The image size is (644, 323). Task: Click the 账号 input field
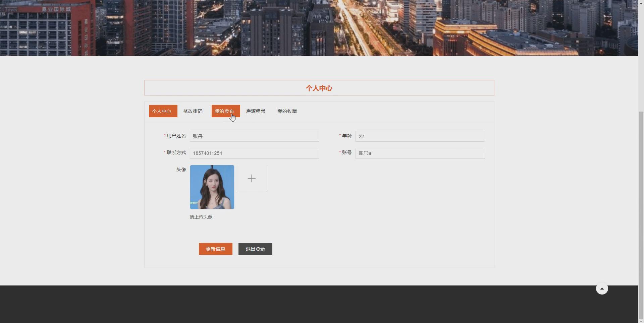pos(420,153)
